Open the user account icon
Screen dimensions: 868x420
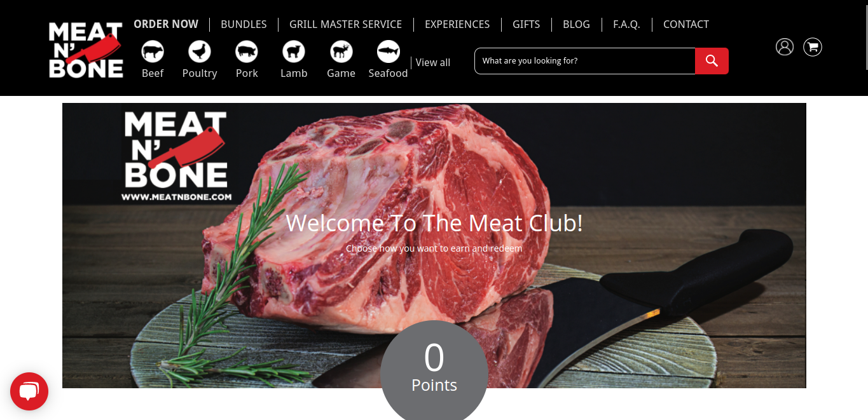pyautogui.click(x=785, y=46)
